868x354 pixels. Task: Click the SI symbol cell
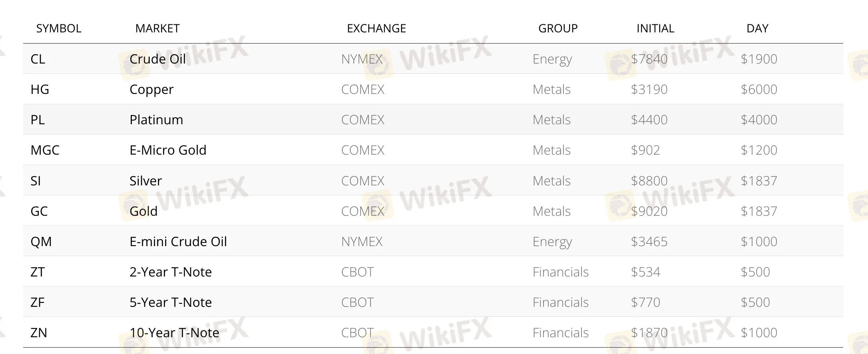tap(36, 181)
